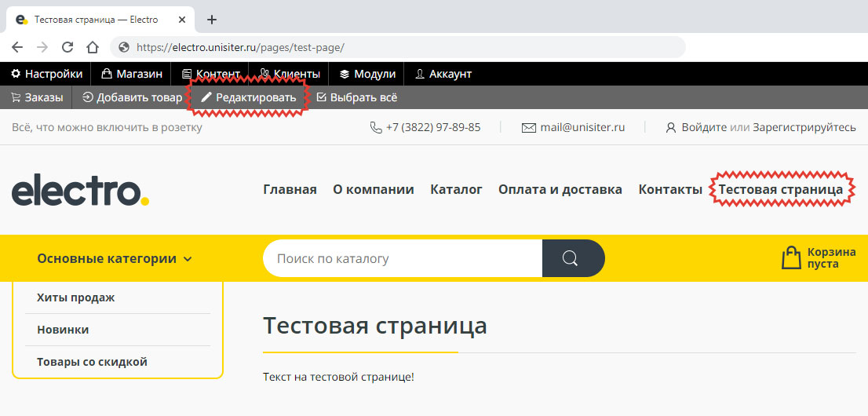
Task: Open the Аккаунт admin menu
Action: tap(443, 74)
